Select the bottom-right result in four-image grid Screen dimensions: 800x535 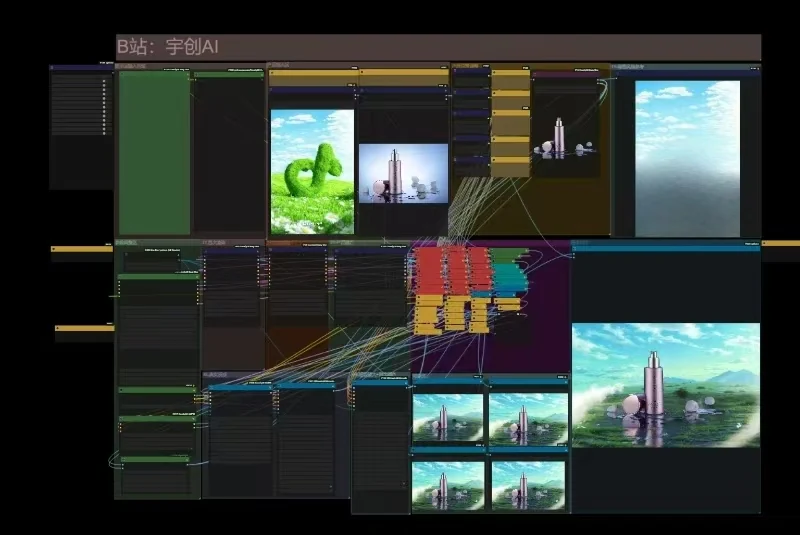point(529,486)
